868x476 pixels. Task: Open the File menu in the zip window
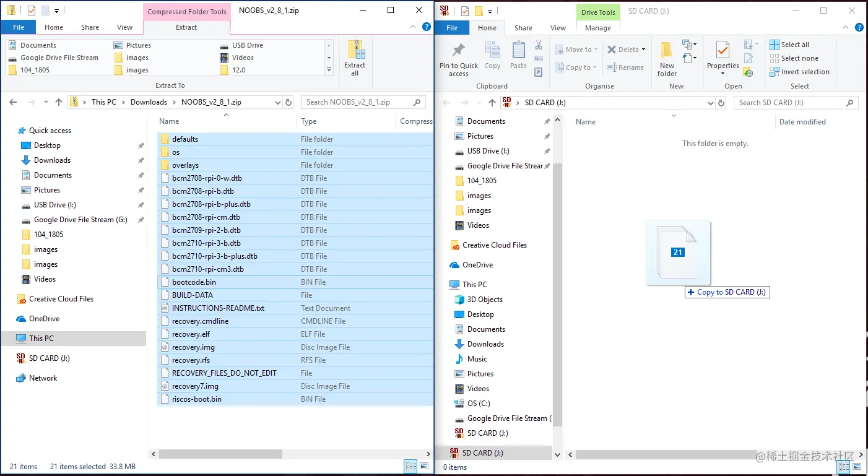(x=19, y=27)
